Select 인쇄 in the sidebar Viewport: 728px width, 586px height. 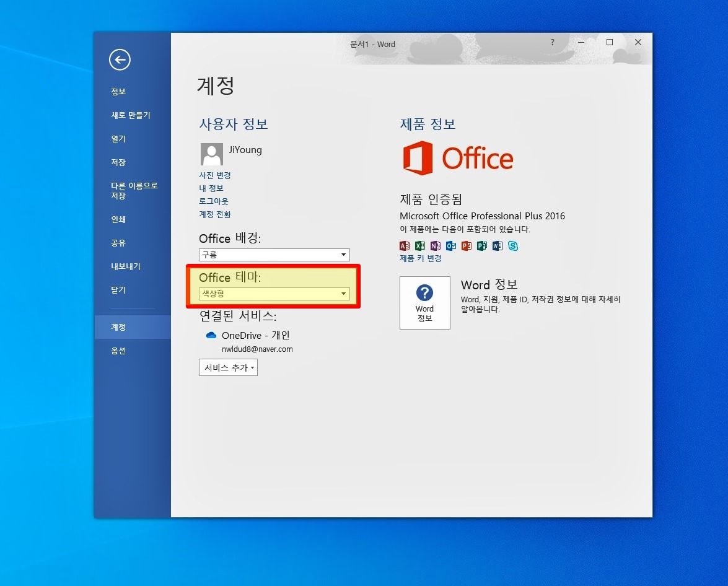pos(118,219)
